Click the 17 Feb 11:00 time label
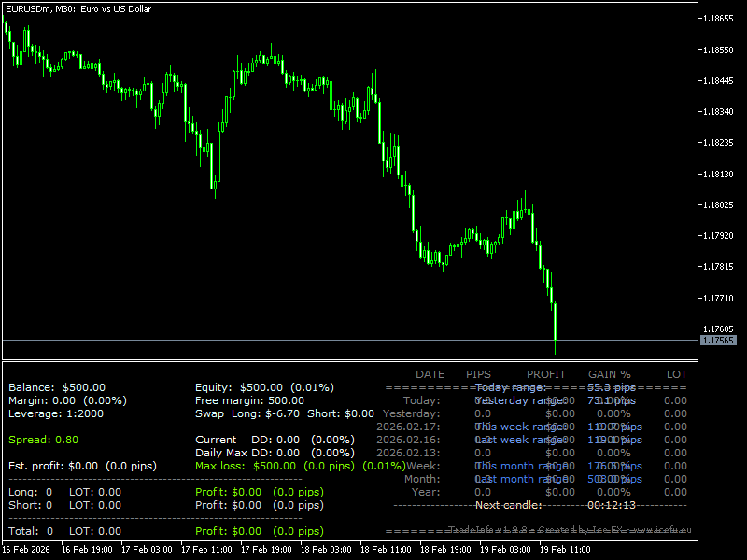This screenshot has width=747, height=560. coord(206,550)
